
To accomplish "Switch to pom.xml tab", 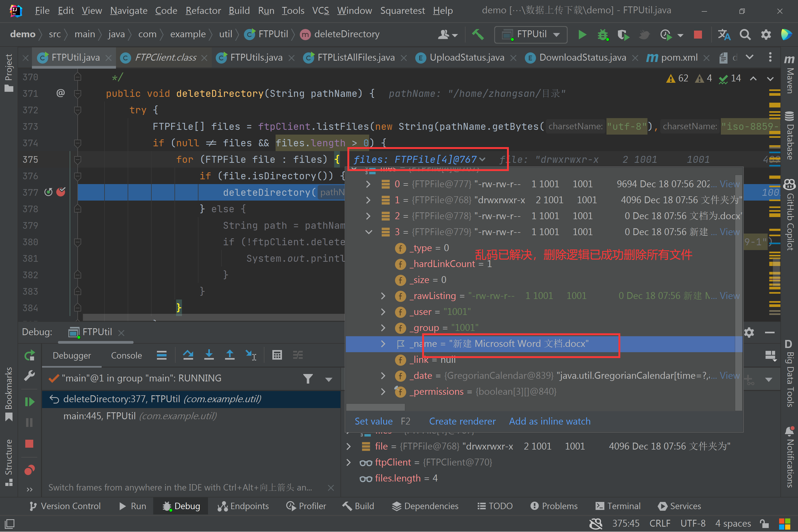I will click(x=679, y=58).
